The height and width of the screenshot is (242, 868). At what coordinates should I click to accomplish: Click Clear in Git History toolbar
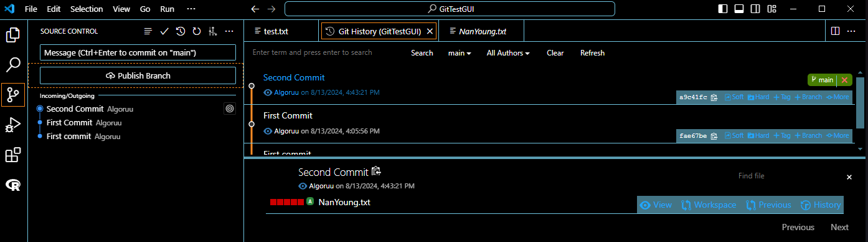555,53
